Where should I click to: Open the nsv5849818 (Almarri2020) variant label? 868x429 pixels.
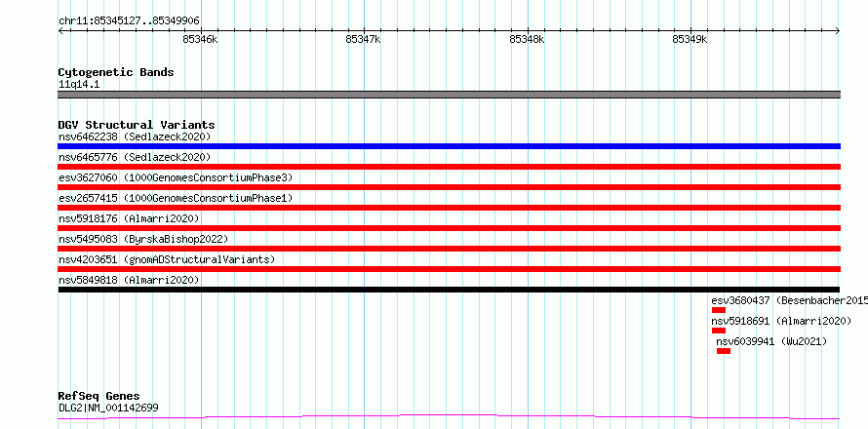coord(129,280)
